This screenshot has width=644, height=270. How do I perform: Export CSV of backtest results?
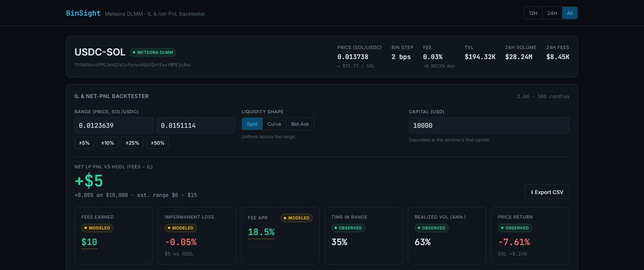(547, 192)
